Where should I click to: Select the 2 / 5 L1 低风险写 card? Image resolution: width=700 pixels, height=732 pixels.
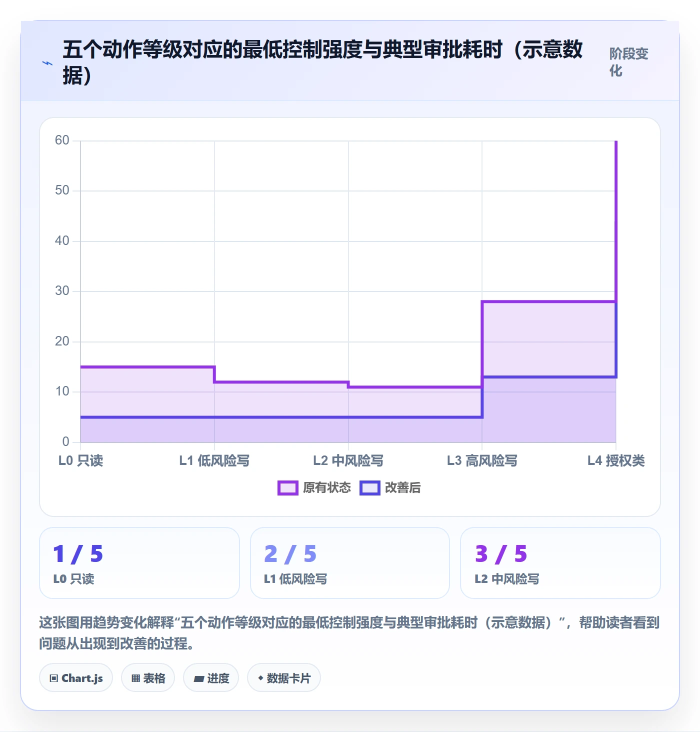pos(350,563)
